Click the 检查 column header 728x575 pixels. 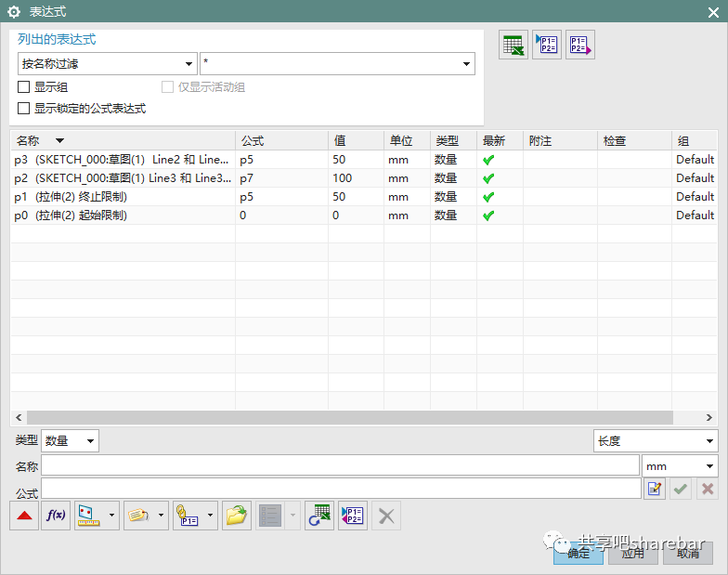(635, 141)
